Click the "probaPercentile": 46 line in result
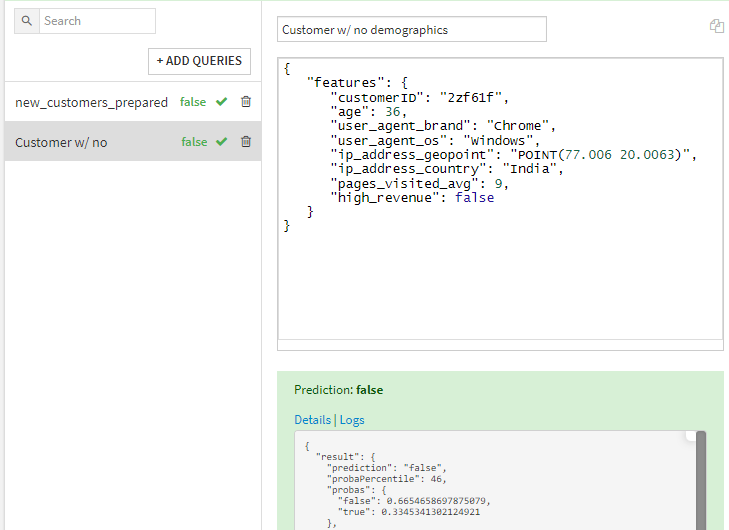This screenshot has height=530, width=729. 387,479
